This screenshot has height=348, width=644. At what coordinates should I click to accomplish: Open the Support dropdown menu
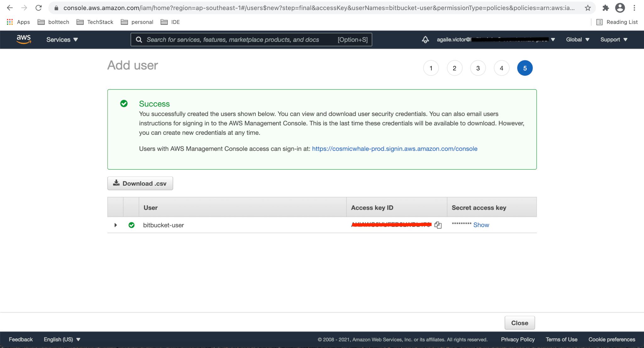[613, 40]
